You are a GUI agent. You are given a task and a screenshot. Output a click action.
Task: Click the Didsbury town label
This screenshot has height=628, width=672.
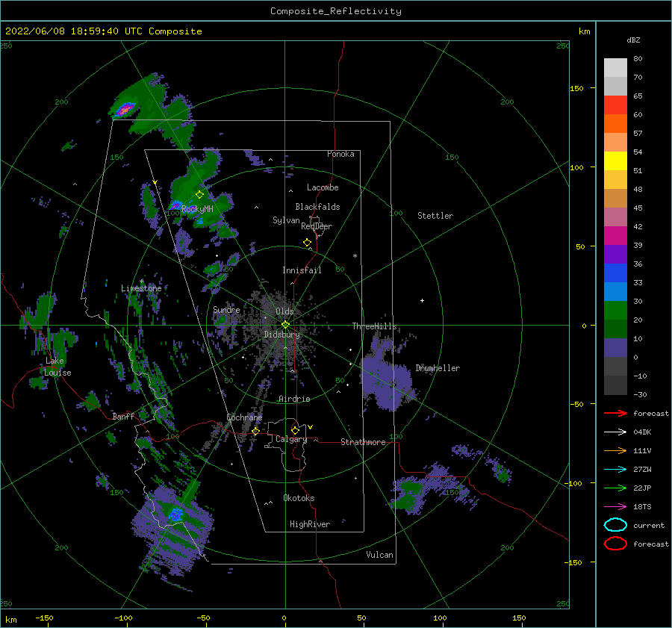(x=282, y=335)
